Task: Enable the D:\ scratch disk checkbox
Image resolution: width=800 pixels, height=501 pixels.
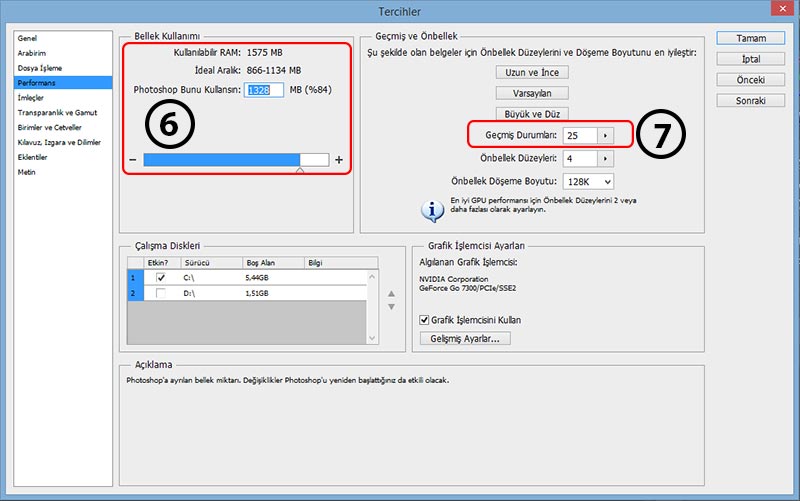Action: click(161, 293)
